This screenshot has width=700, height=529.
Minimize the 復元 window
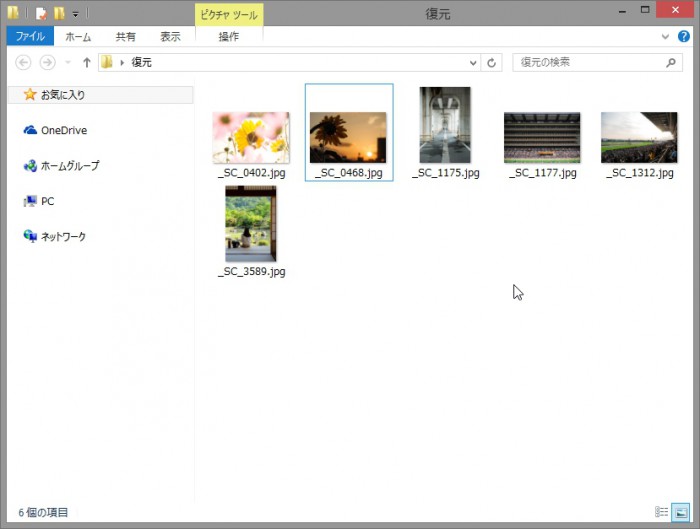622,11
